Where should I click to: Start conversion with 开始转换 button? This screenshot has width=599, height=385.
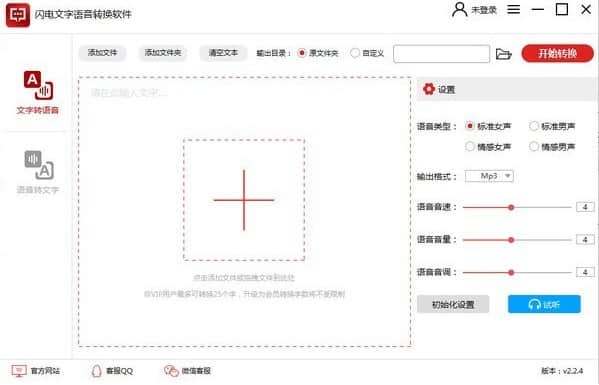tap(557, 53)
